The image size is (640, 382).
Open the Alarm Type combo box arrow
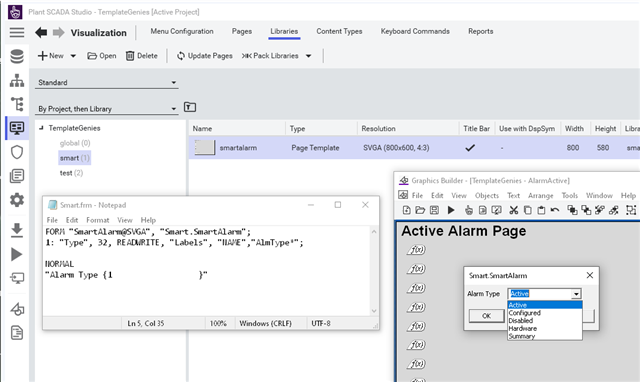pos(576,294)
